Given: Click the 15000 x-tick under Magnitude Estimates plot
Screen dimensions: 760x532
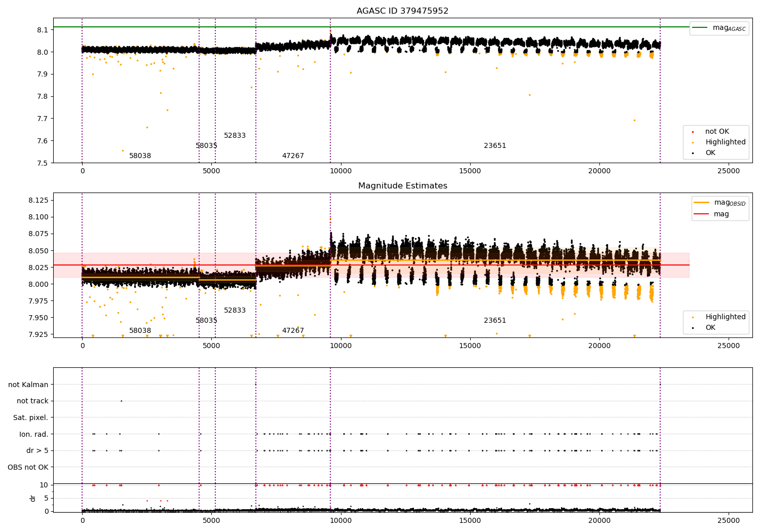Looking at the screenshot, I should pos(470,346).
